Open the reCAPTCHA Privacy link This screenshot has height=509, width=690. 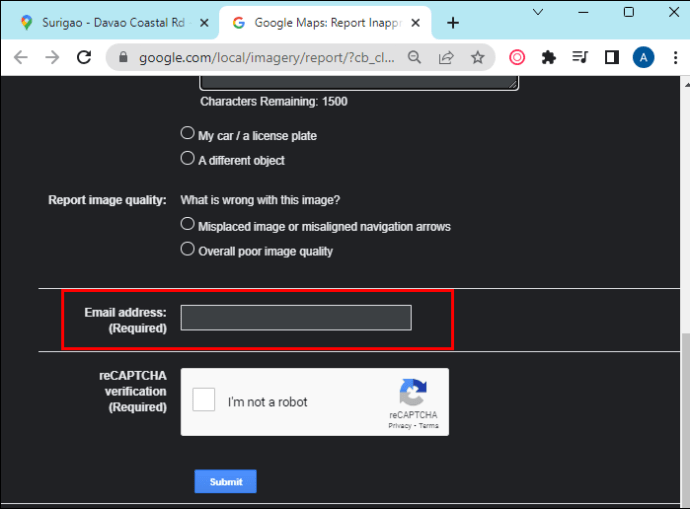click(400, 426)
